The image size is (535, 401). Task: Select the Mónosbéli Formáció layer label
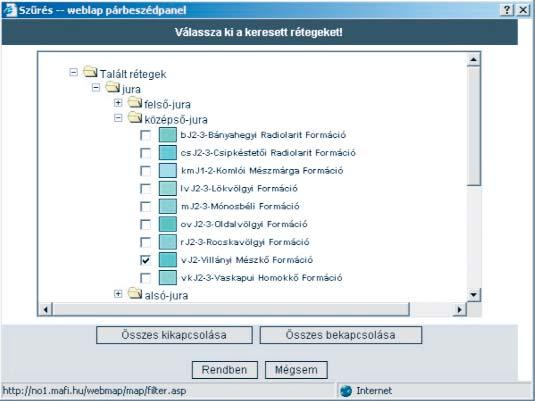coord(240,206)
